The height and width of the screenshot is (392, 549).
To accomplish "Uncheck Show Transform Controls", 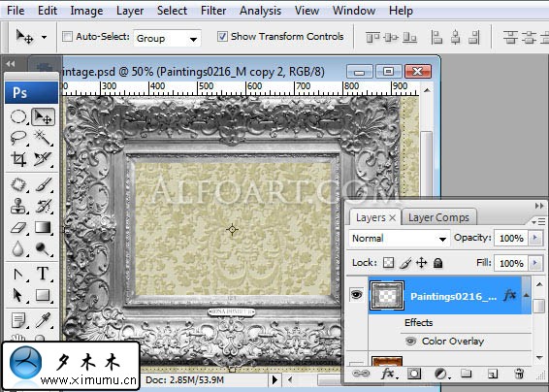I will tap(222, 37).
